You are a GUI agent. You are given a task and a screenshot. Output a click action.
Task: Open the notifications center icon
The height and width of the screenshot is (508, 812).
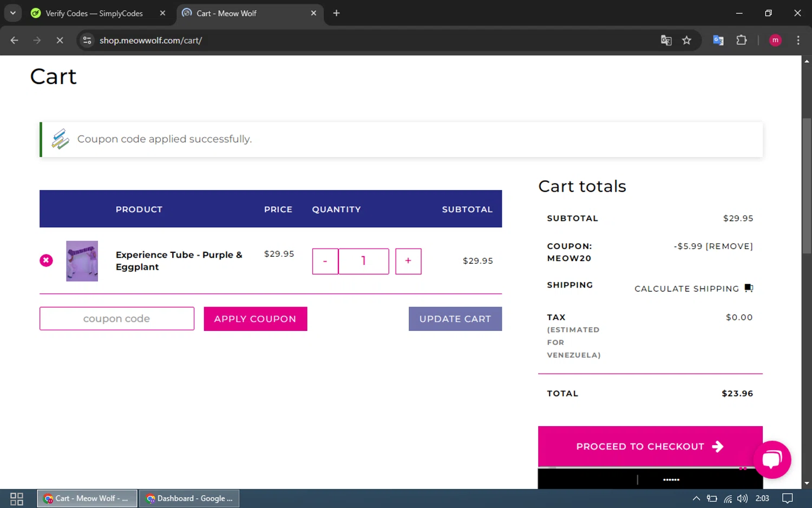click(788, 498)
